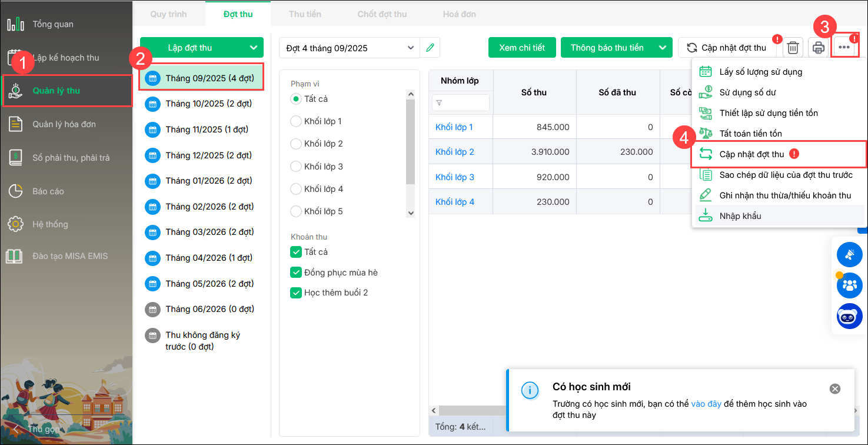The width and height of the screenshot is (868, 445).
Task: Click the pencil edit icon beside period dropdown
Action: click(x=430, y=48)
